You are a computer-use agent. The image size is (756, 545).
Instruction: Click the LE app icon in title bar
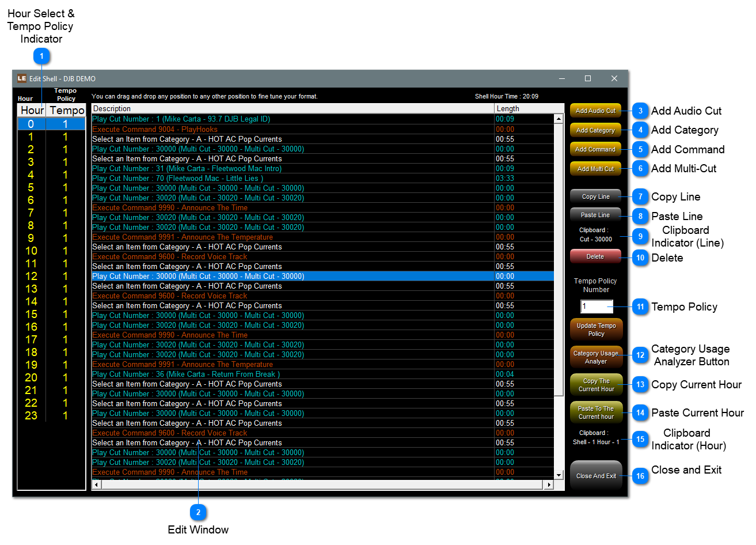click(x=21, y=78)
